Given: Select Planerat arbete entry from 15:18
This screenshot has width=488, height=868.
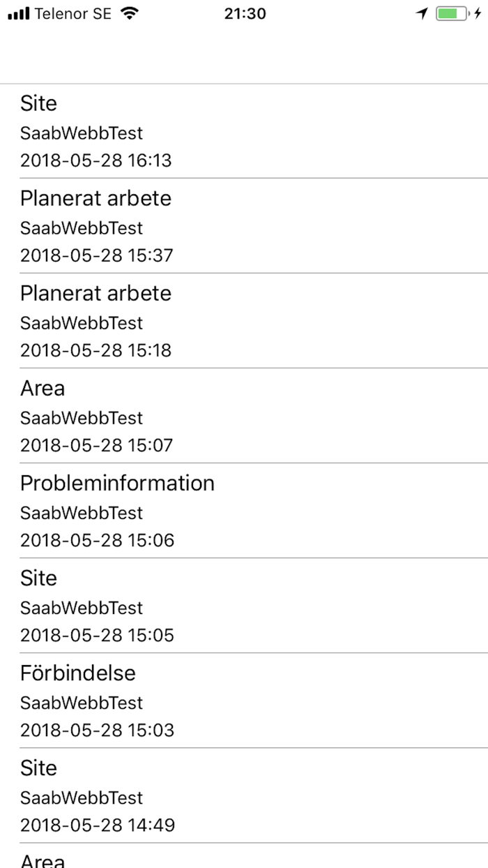Looking at the screenshot, I should tap(244, 321).
